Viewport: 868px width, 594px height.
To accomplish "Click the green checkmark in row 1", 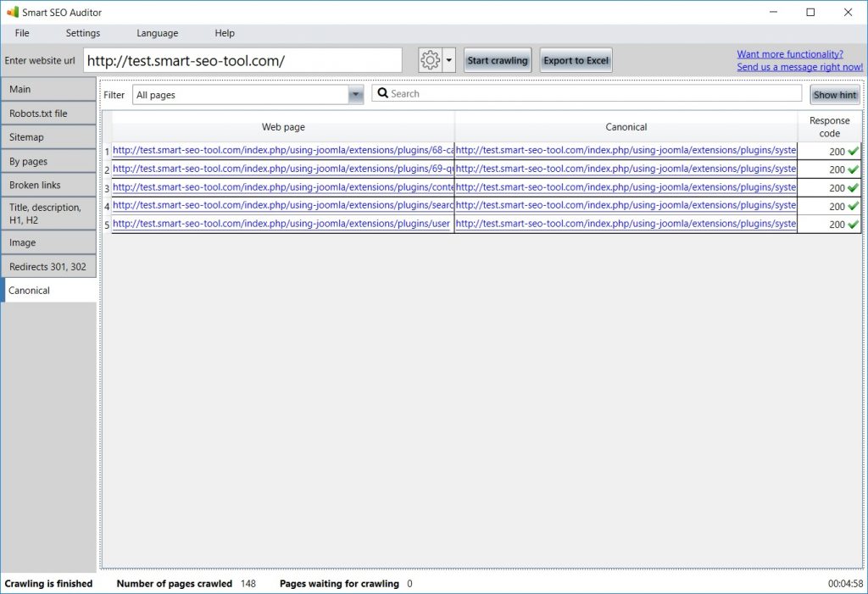I will coord(853,151).
